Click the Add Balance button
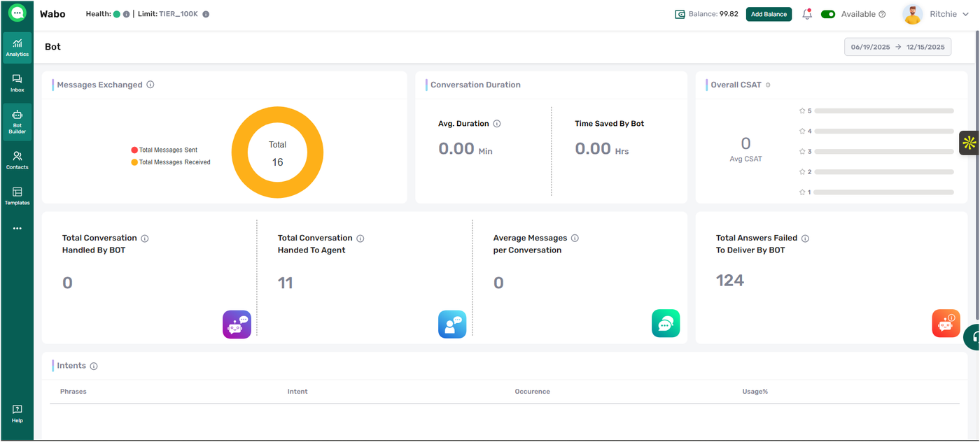Screen dimensions: 980x442 click(769, 14)
